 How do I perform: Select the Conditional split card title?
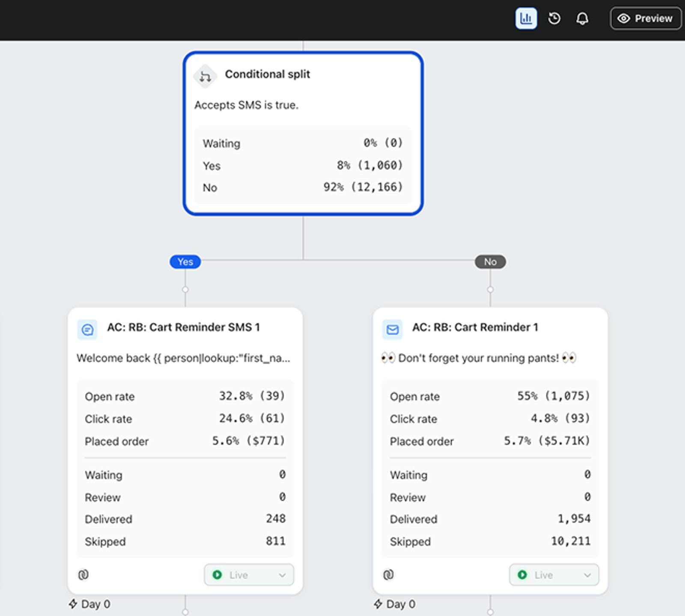tap(268, 74)
